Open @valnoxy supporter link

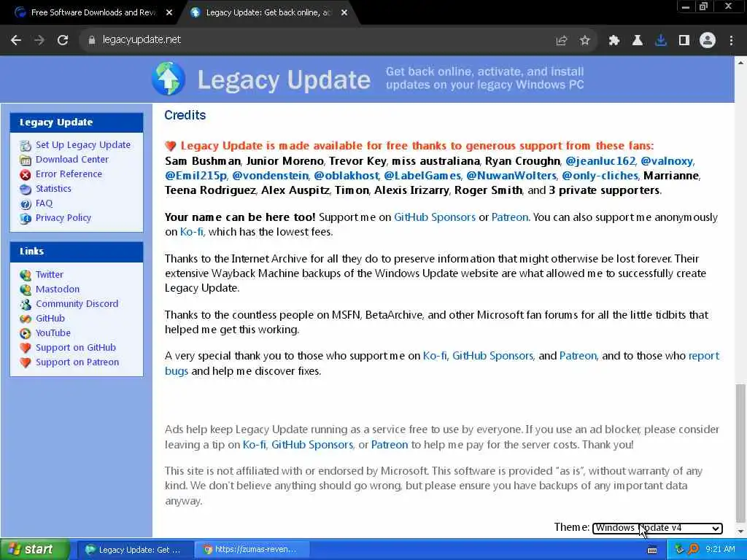(667, 161)
